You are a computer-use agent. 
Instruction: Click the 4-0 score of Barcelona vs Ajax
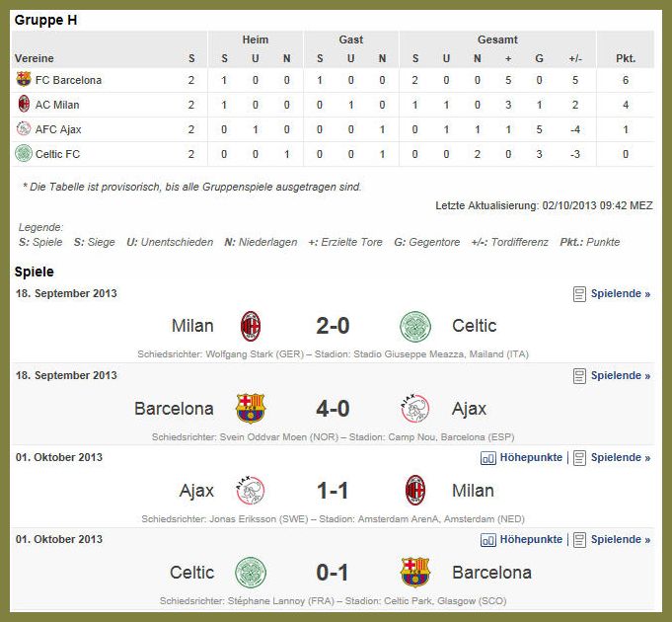pyautogui.click(x=333, y=409)
